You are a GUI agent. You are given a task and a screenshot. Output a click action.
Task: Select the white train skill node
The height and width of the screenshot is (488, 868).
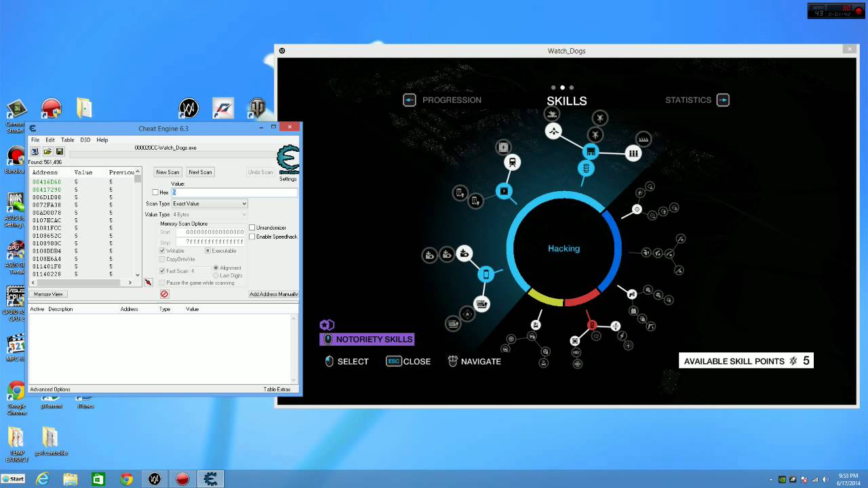(512, 162)
